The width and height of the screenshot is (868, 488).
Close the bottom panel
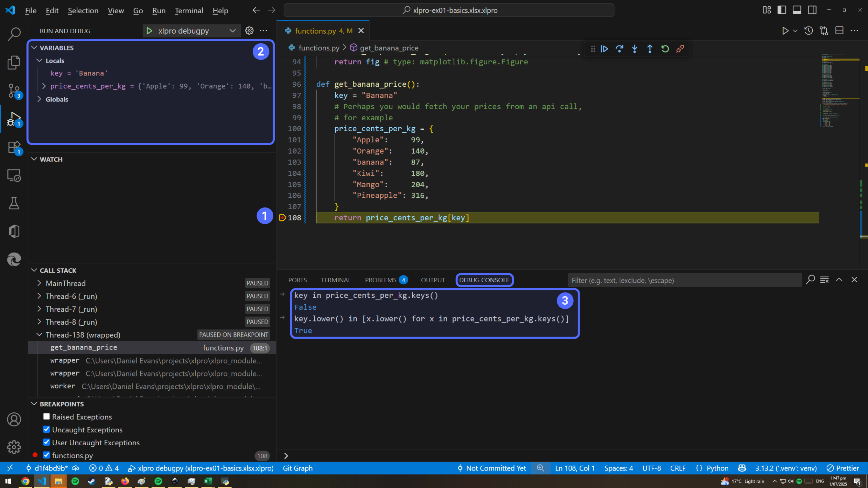(x=854, y=280)
